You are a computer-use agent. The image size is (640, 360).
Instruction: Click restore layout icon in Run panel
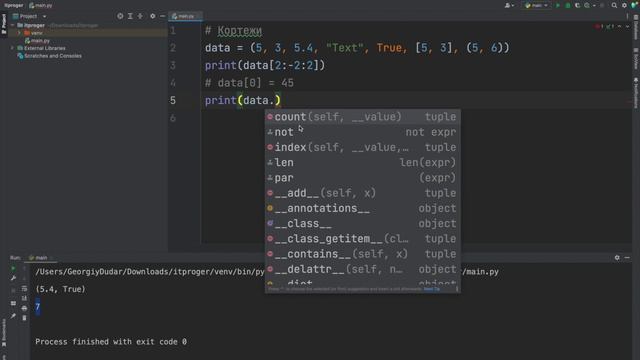coord(13,304)
